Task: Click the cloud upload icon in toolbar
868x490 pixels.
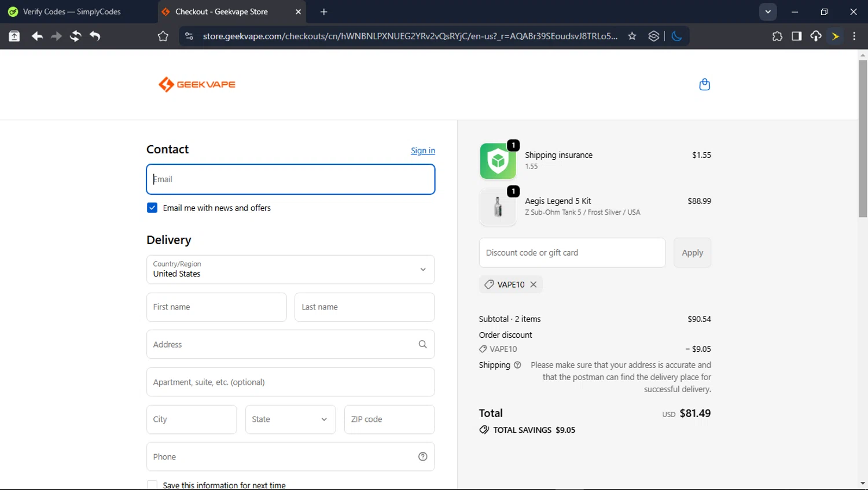Action: pos(816,36)
